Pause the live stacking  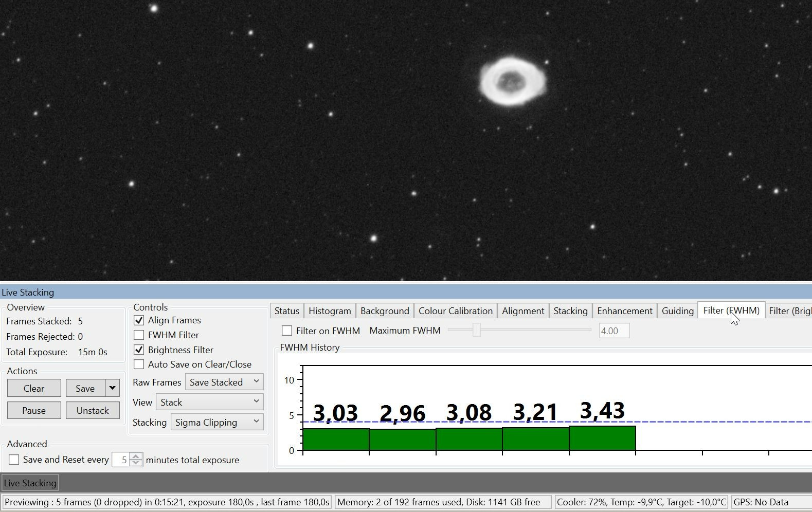[x=34, y=410]
